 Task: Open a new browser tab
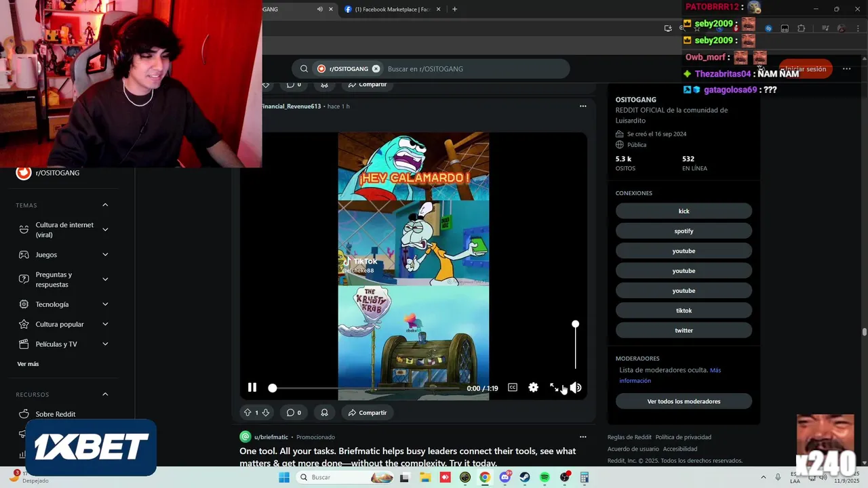click(454, 9)
